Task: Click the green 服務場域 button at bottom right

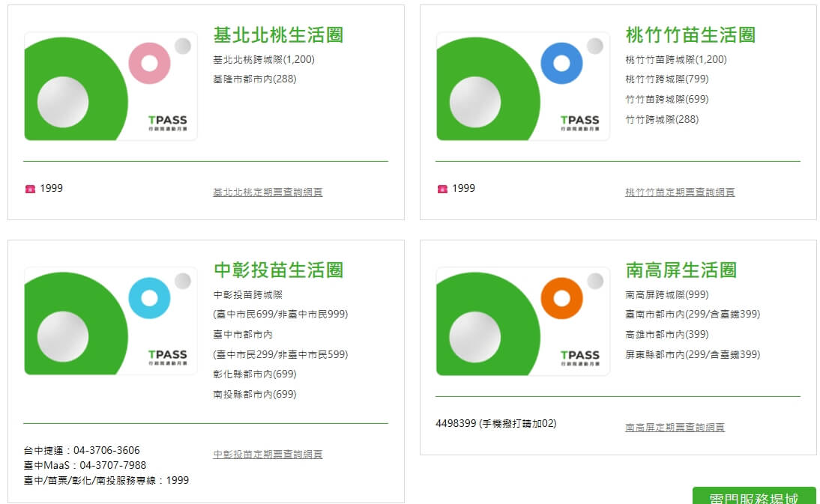Action: tap(753, 497)
